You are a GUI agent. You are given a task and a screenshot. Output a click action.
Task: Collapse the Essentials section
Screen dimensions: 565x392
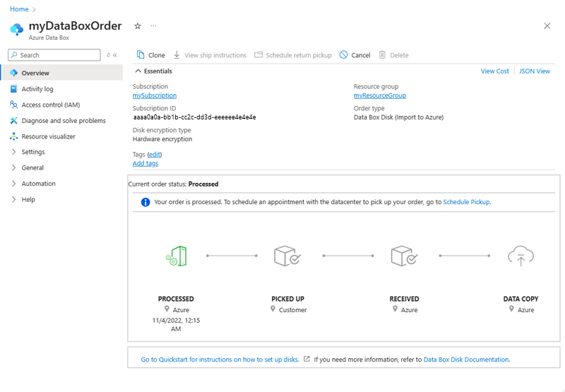[138, 71]
